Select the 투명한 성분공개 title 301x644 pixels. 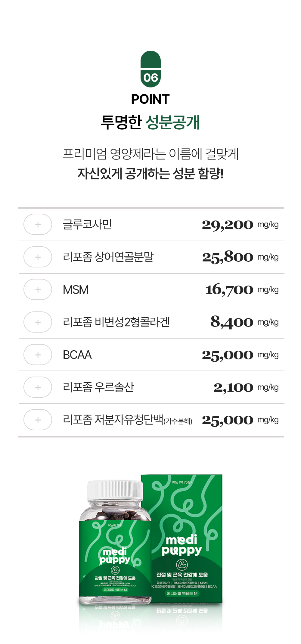coord(150,122)
